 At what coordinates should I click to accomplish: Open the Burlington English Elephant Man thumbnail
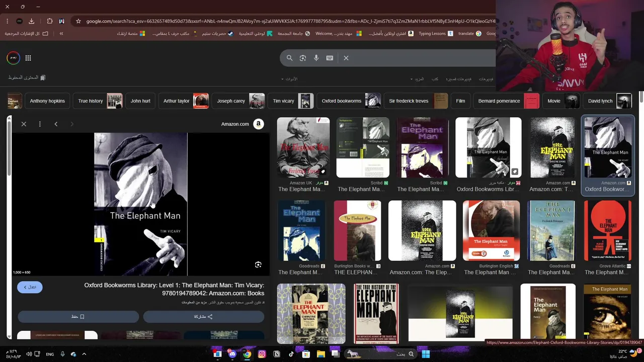tap(491, 231)
